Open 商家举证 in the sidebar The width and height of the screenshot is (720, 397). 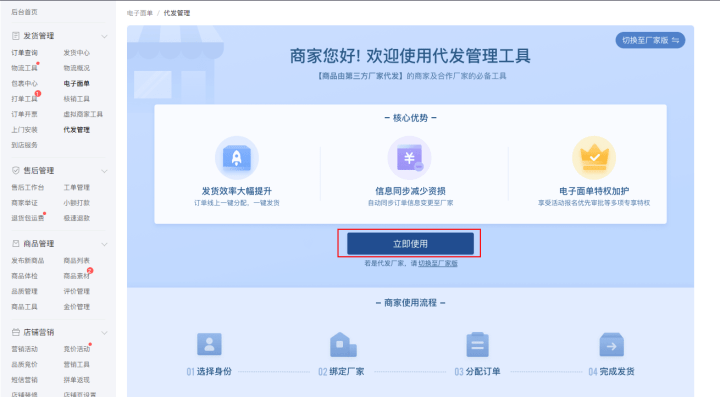pyautogui.click(x=24, y=203)
